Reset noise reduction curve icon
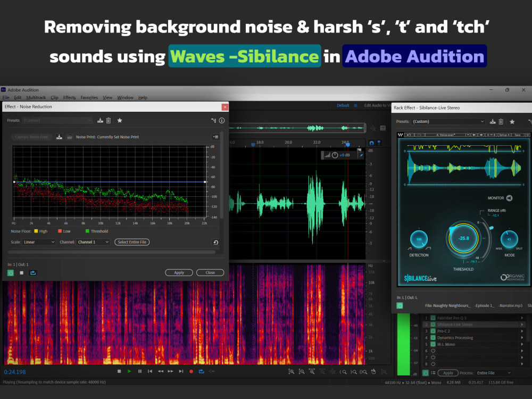The image size is (532, 399). [x=215, y=242]
